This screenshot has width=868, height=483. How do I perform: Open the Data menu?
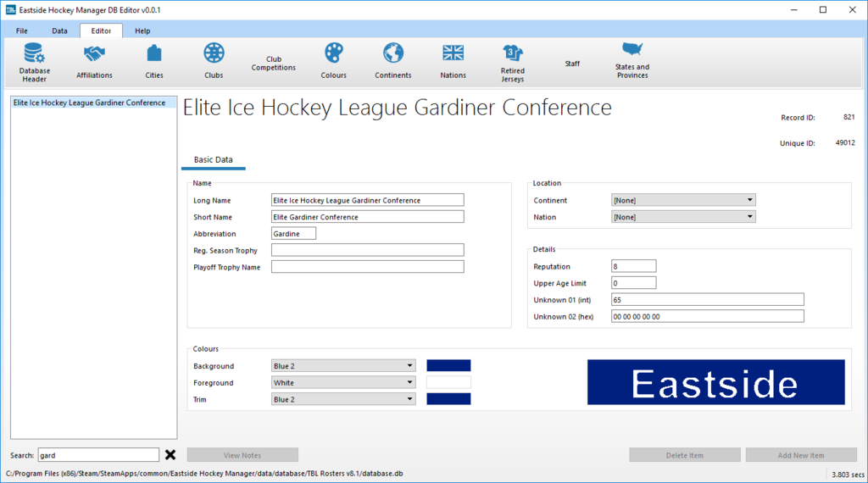(x=59, y=31)
